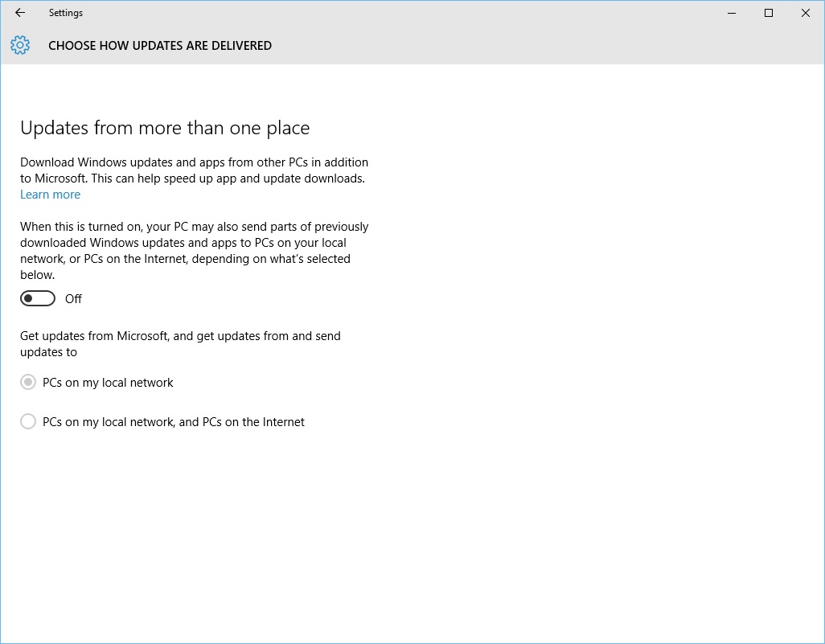
Task: Click 'When this is turned on' paragraph
Action: (x=194, y=251)
